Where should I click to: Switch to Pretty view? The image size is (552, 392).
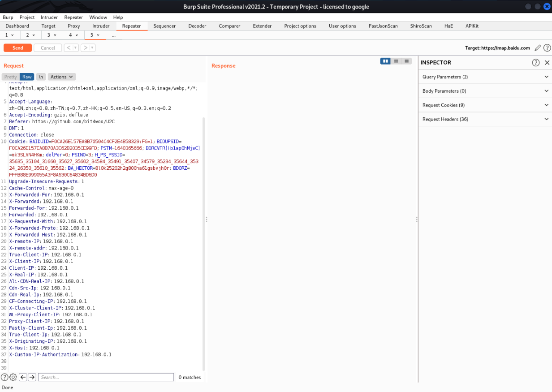click(x=11, y=77)
